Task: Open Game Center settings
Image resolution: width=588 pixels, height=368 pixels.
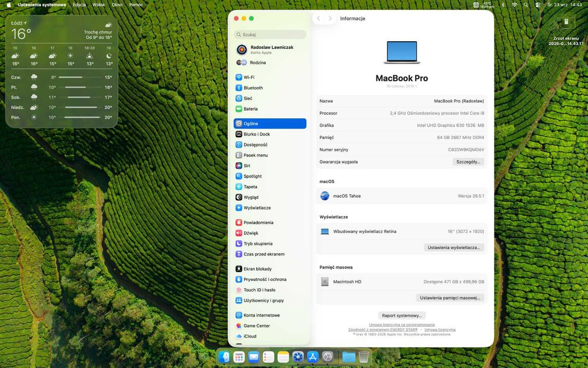Action: click(x=270, y=326)
